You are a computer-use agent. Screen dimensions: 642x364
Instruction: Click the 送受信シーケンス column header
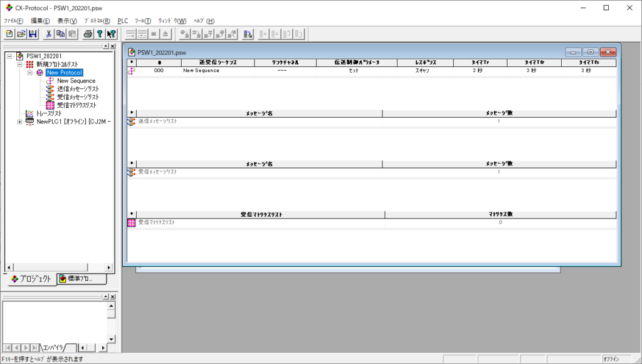218,63
